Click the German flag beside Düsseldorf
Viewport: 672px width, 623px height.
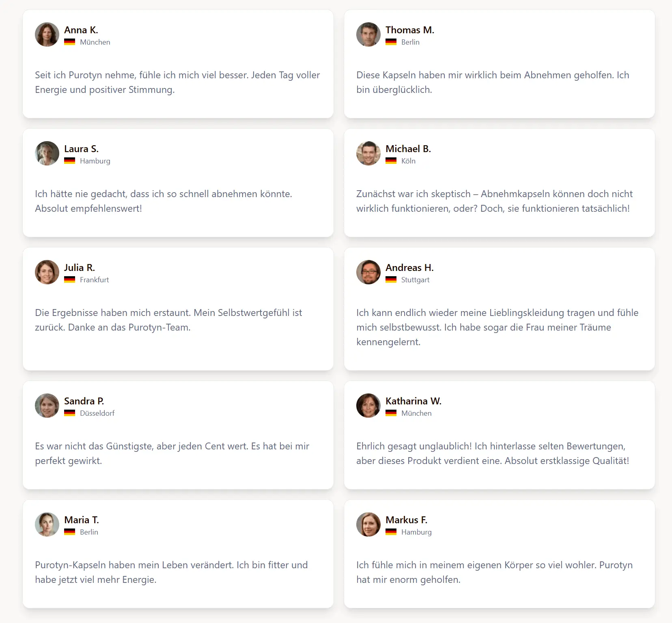click(70, 413)
